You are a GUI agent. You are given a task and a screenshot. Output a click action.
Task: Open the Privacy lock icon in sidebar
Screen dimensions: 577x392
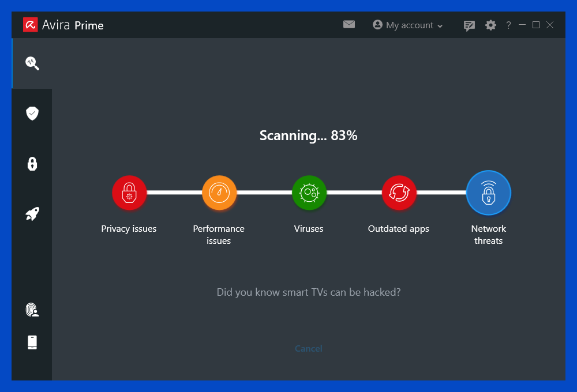click(32, 164)
